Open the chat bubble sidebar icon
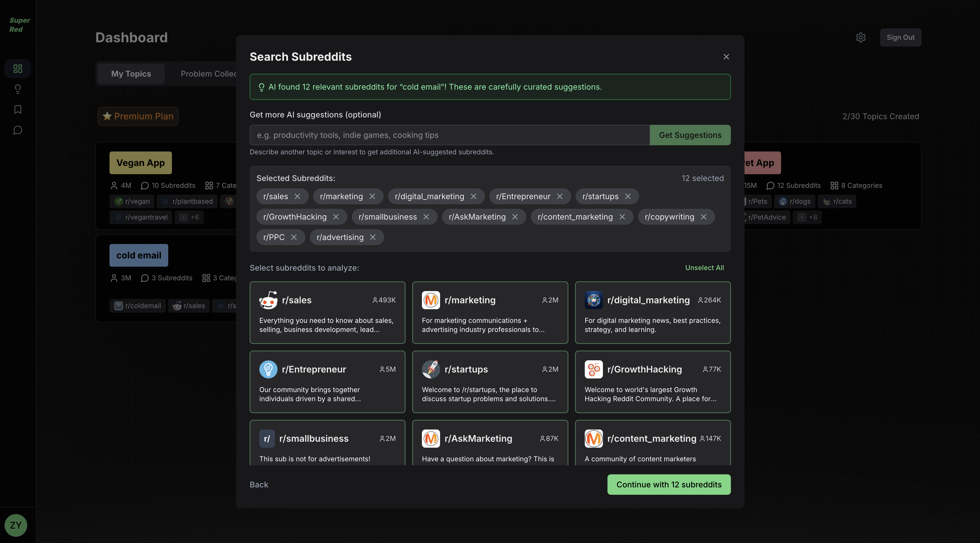 (x=18, y=130)
